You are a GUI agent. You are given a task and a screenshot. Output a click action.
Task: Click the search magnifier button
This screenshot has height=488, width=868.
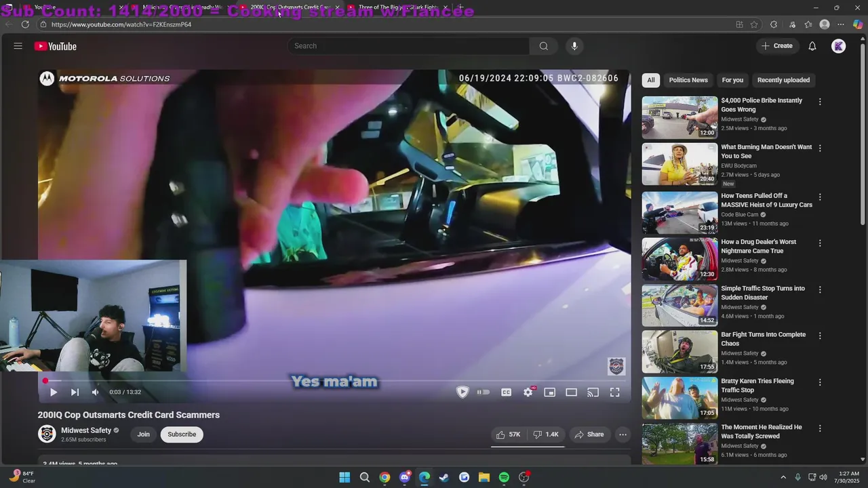click(543, 46)
